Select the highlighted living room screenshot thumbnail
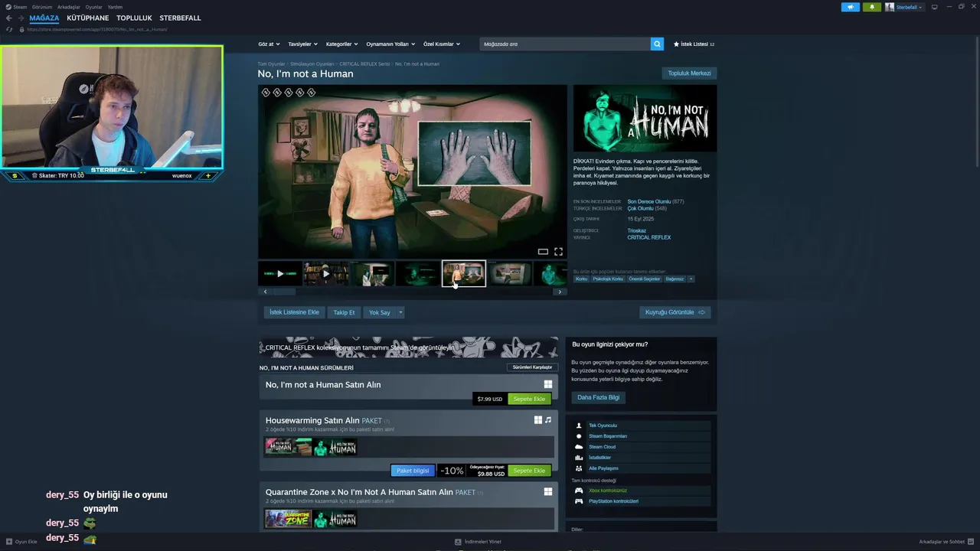The image size is (980, 551). click(x=463, y=273)
